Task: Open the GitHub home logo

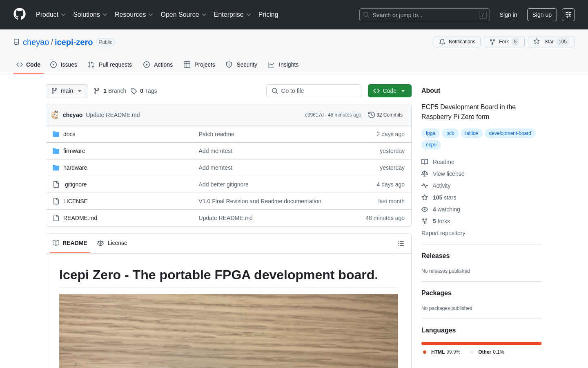Action: [20, 14]
